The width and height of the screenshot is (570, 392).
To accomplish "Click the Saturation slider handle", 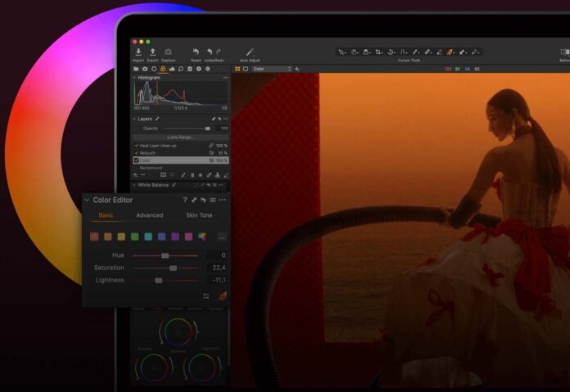I will tap(173, 268).
